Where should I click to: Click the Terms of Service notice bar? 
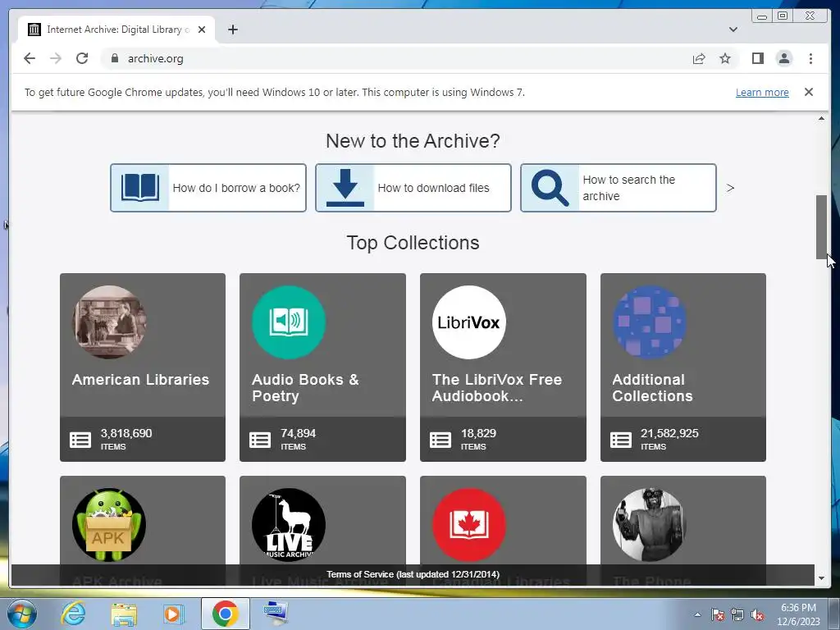(413, 574)
